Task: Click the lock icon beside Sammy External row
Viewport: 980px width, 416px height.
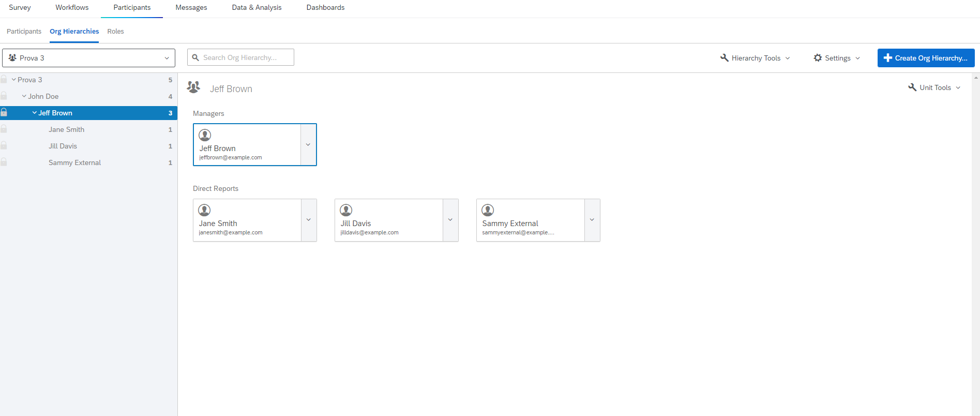Action: click(4, 162)
